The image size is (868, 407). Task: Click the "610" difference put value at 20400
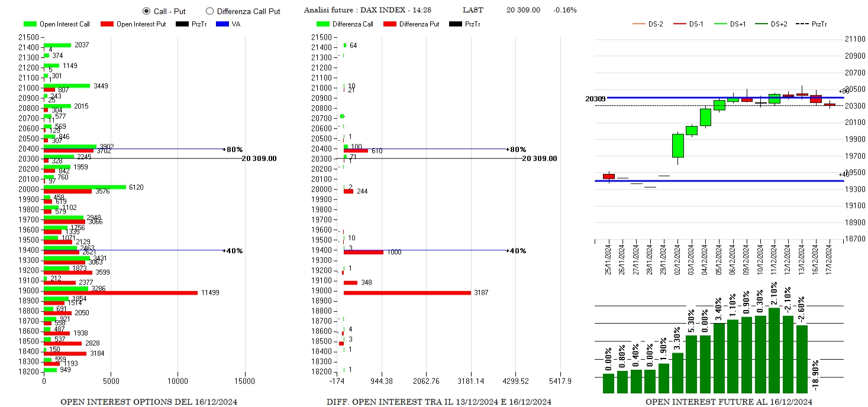377,151
